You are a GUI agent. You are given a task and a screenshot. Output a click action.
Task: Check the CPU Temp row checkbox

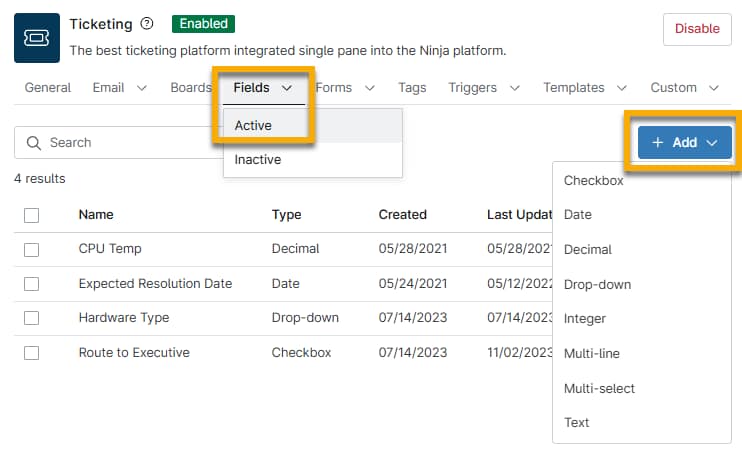[31, 249]
